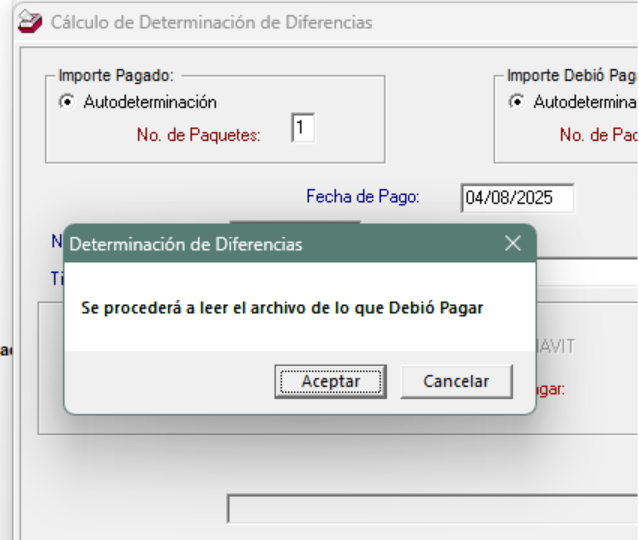
Task: Click the truncated red label under Importe Debió Pagar
Action: tap(598, 135)
